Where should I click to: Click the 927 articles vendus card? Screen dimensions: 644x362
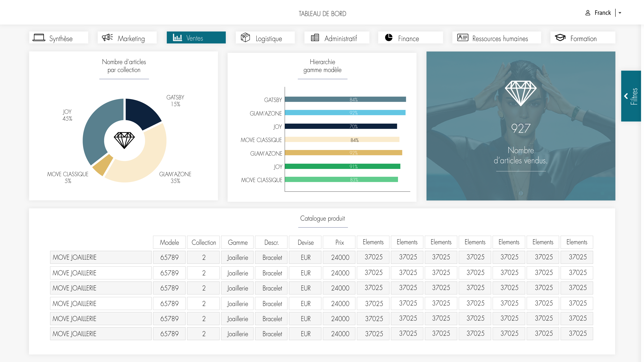tap(521, 126)
